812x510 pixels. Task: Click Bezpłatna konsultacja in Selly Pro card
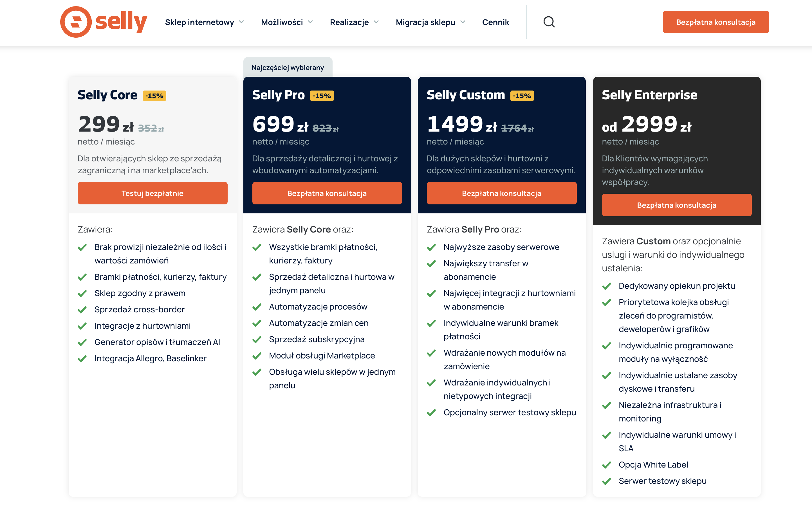pos(327,193)
